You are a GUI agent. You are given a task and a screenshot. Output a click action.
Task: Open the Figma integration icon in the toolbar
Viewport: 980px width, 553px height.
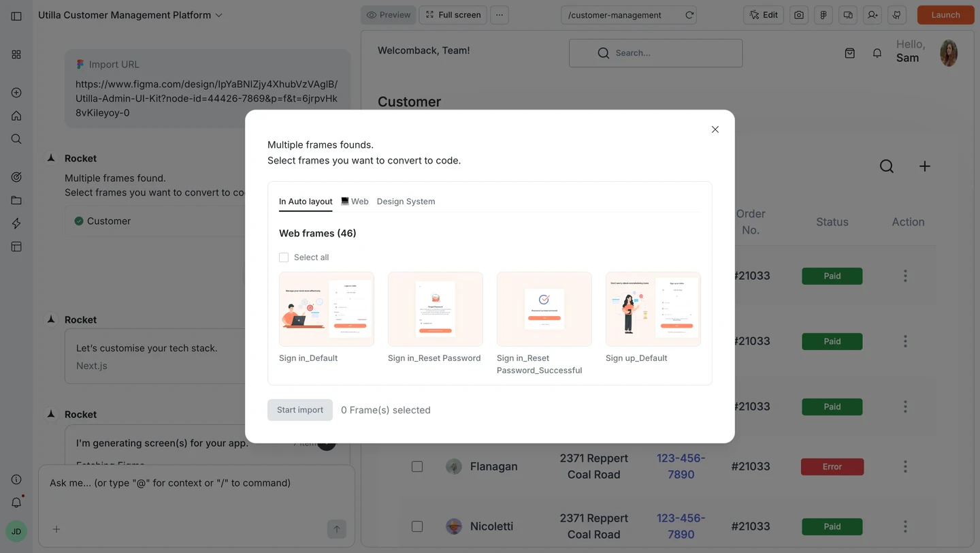823,14
